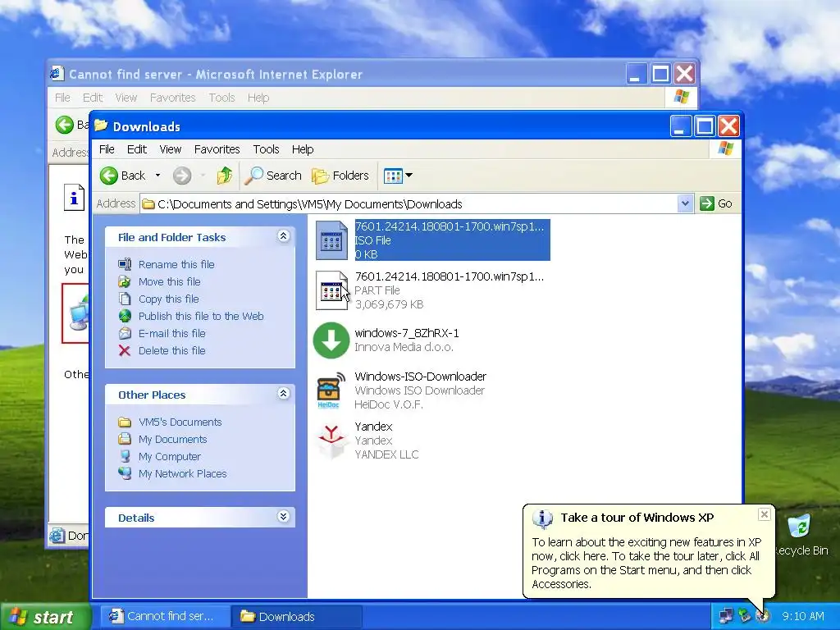This screenshot has width=840, height=630.
Task: Open the View menu in Downloads
Action: point(171,149)
